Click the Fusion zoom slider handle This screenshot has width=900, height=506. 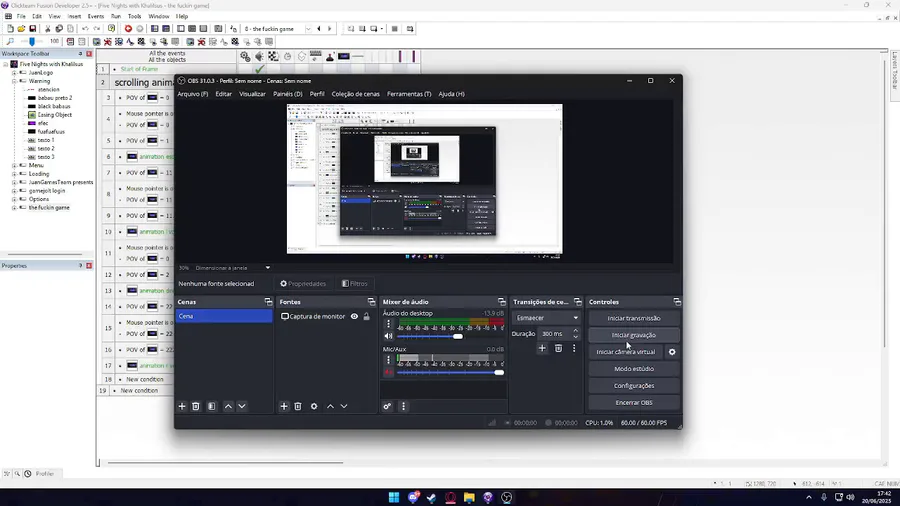click(x=32, y=41)
